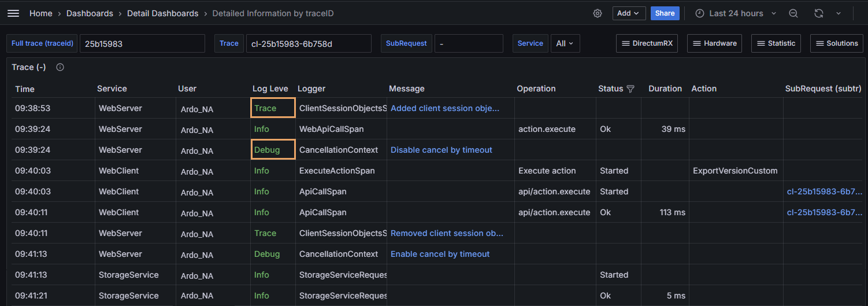Click the Full trace (traceid) input field

pos(142,43)
